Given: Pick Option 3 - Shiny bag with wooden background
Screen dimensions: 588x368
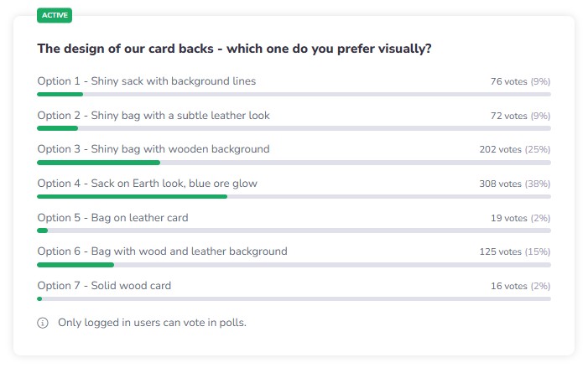Looking at the screenshot, I should [x=154, y=149].
